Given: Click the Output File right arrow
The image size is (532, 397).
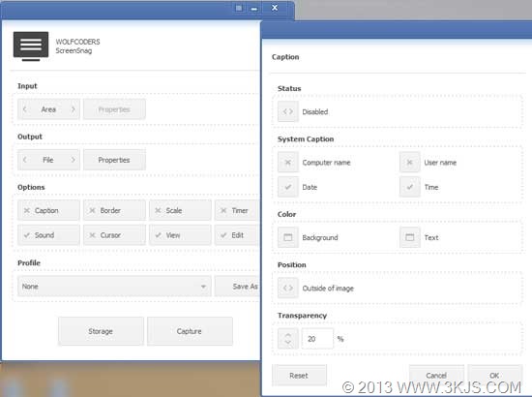Looking at the screenshot, I should click(74, 160).
